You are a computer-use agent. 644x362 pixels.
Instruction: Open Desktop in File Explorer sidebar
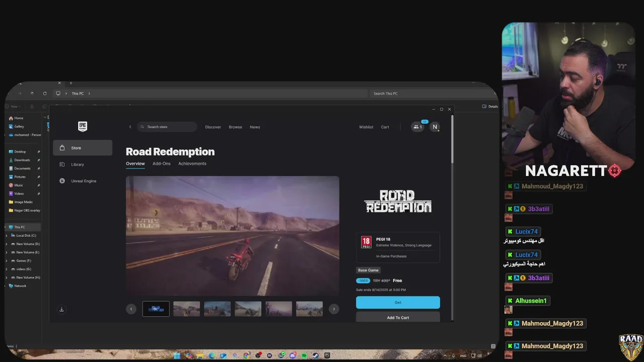pos(17,152)
